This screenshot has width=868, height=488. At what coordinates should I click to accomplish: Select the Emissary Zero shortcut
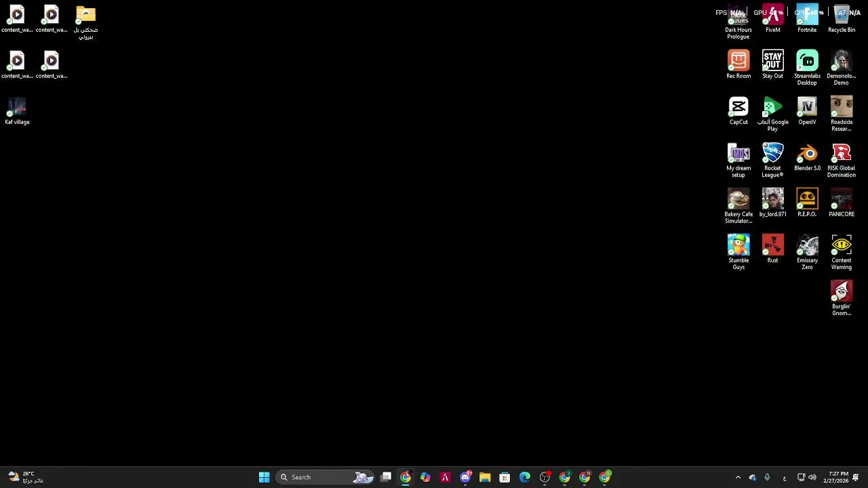point(807,252)
